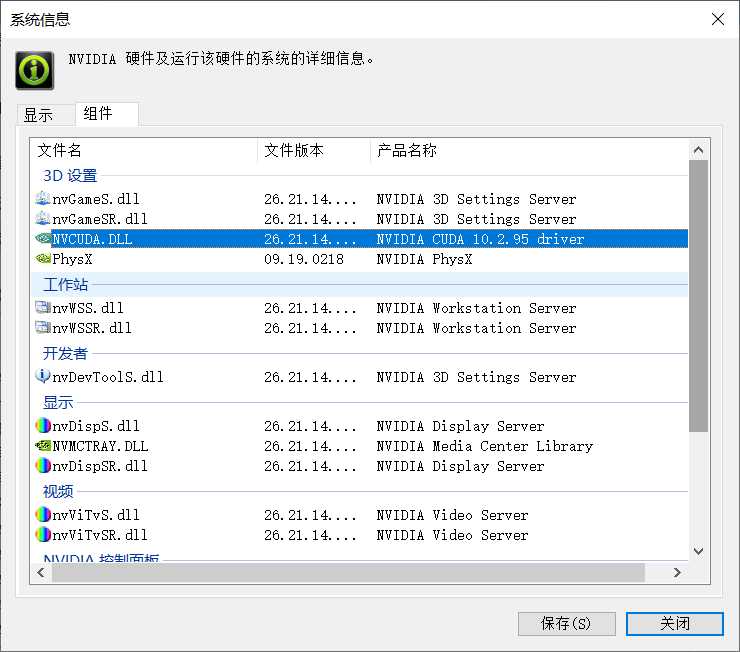The height and width of the screenshot is (652, 740).
Task: Click the nvViTvS.dll color wheel icon
Action: pos(42,514)
